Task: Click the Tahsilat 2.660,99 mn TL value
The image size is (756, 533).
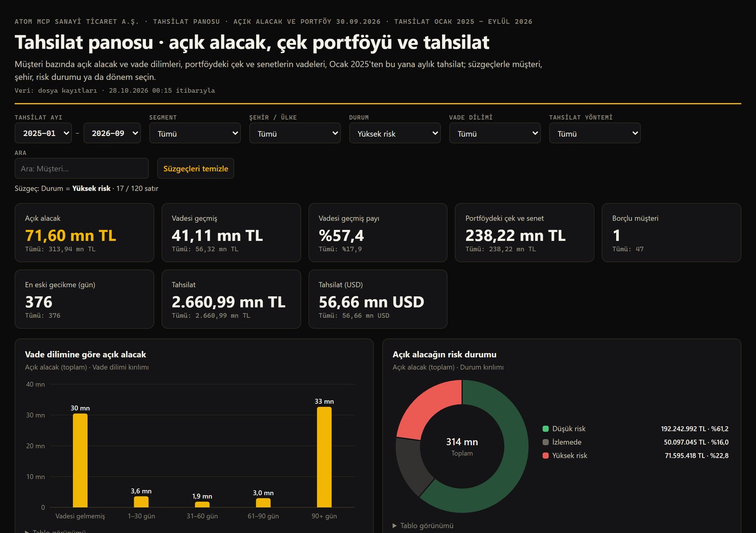Action: (x=229, y=302)
